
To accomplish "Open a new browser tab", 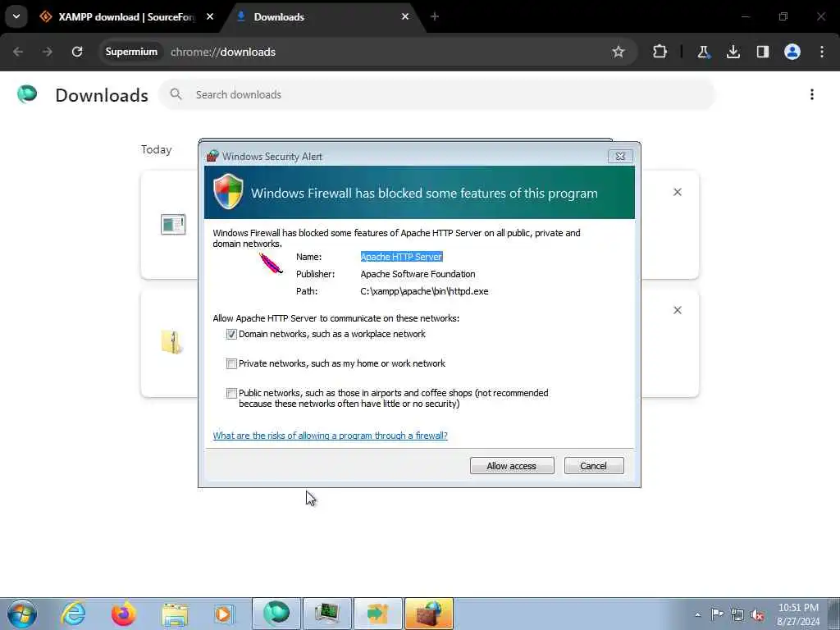I will click(435, 16).
